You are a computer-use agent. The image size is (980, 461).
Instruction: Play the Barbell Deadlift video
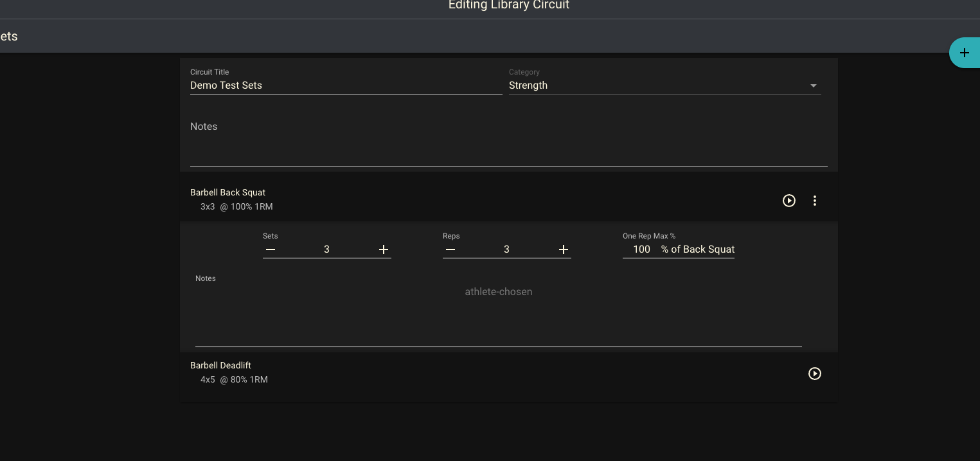(x=815, y=374)
